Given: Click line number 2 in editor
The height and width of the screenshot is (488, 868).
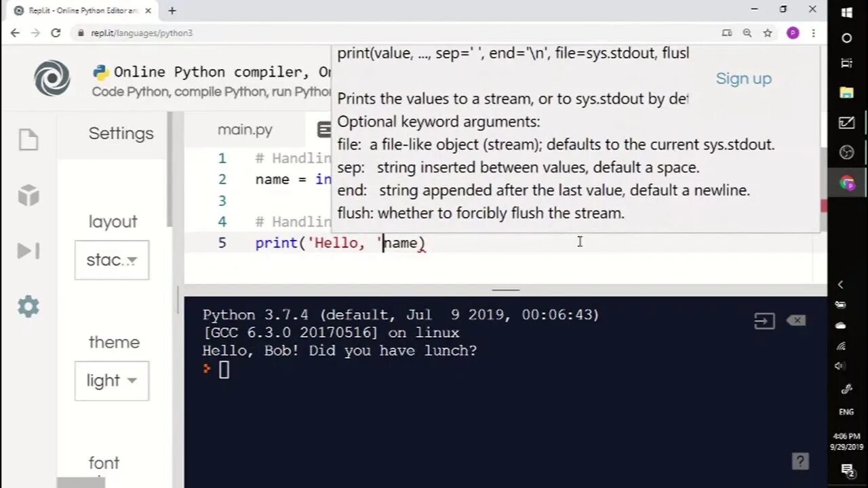Looking at the screenshot, I should [x=222, y=180].
